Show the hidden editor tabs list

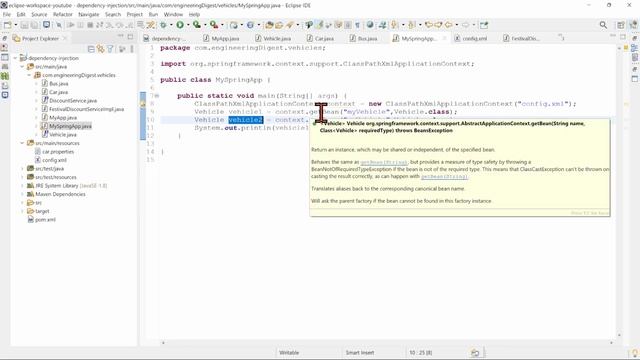click(562, 38)
